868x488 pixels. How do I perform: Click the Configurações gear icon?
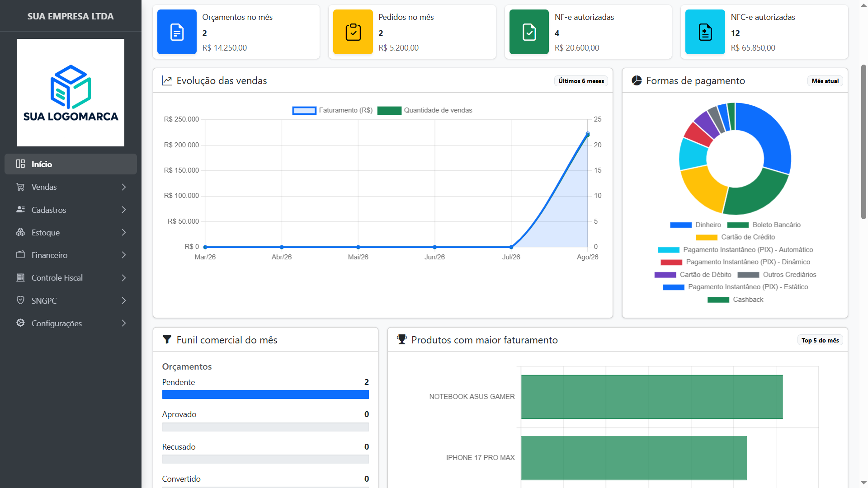coord(20,323)
